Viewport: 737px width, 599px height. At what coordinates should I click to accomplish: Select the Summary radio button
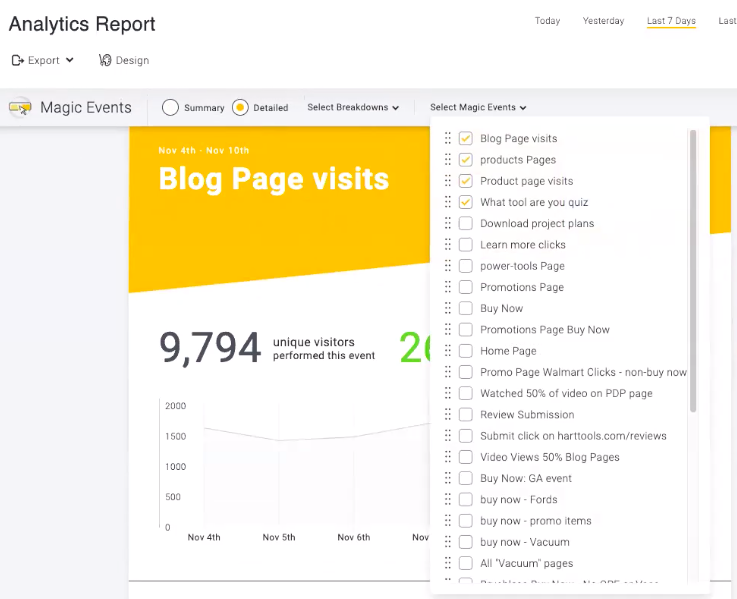(170, 107)
